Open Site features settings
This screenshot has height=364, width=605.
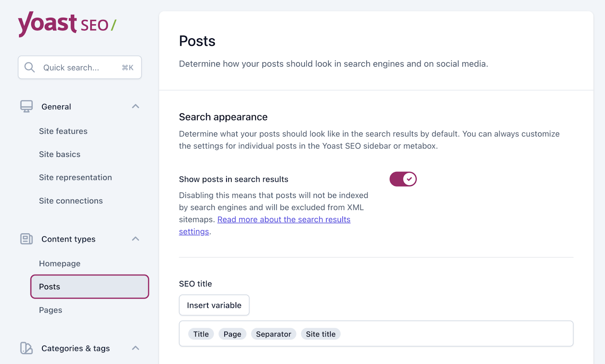tap(63, 131)
